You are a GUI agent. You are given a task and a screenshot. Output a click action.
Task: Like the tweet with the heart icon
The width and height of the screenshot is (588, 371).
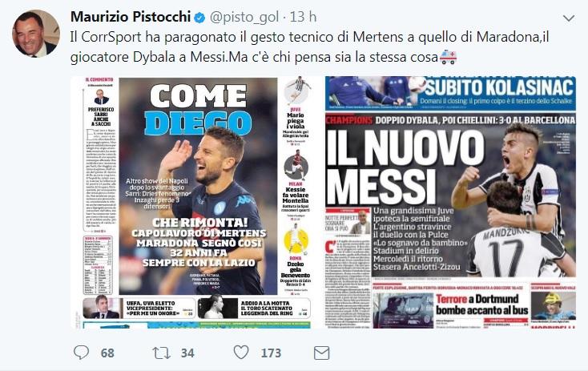(241, 353)
